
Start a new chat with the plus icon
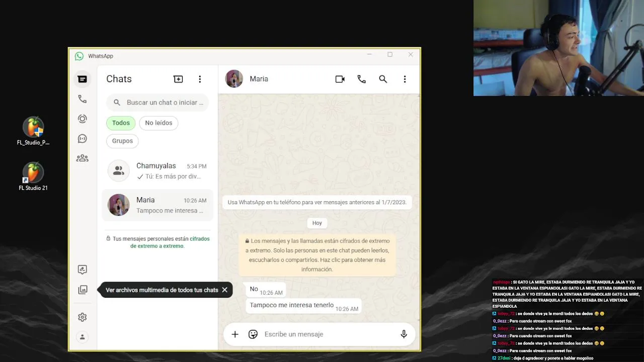178,79
